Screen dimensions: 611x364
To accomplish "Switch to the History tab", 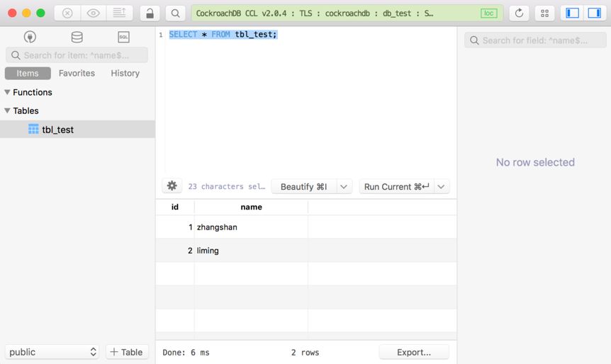I will (125, 73).
